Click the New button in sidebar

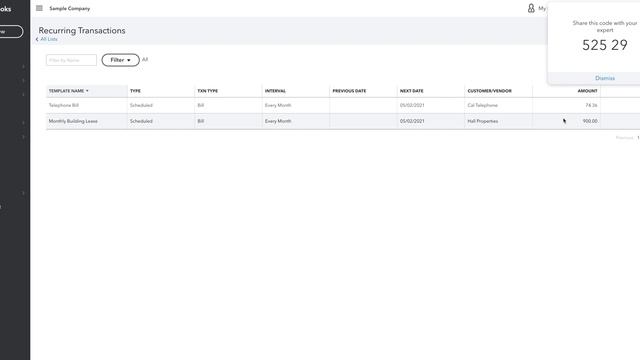[11, 31]
